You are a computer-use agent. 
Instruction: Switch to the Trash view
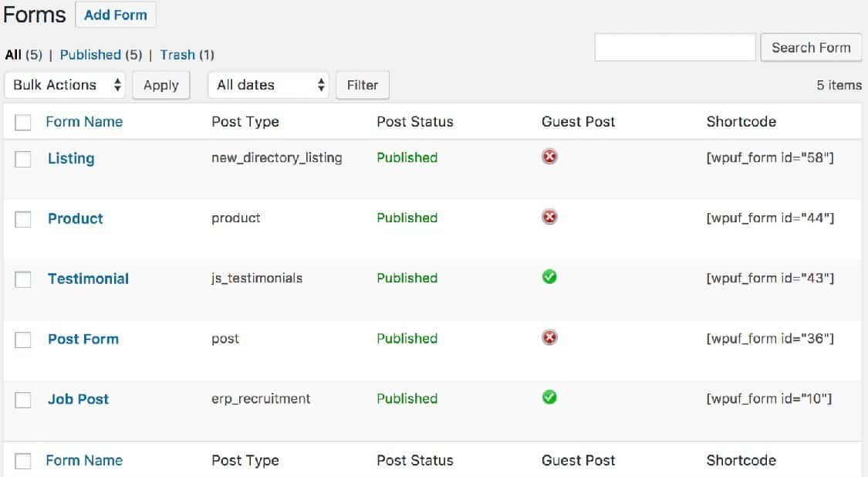[x=177, y=55]
